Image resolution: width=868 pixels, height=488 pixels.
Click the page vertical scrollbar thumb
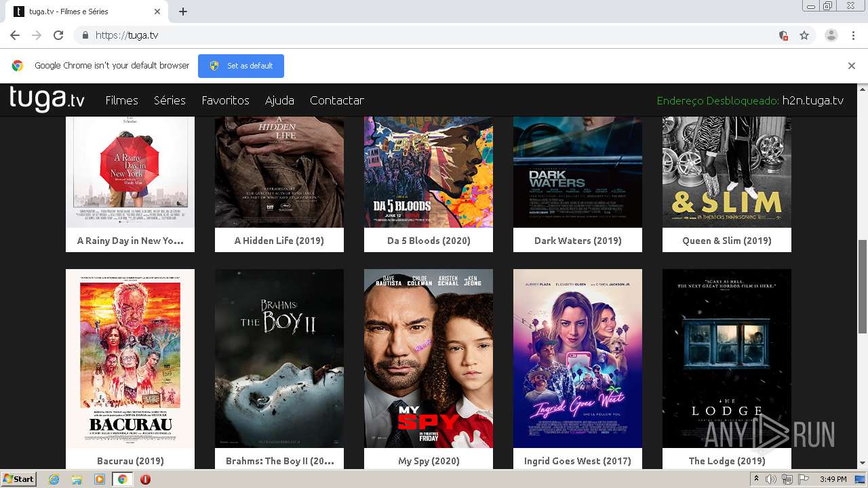point(863,286)
